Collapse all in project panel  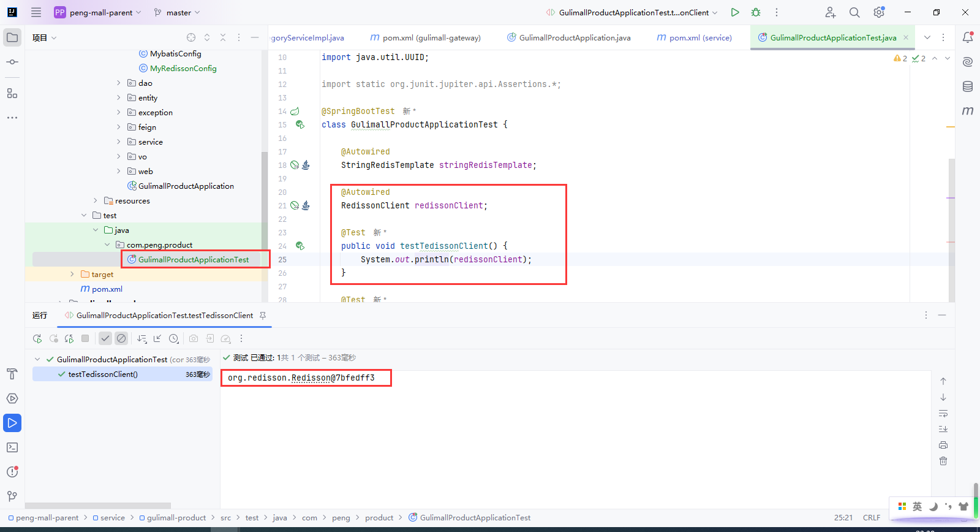coord(223,37)
